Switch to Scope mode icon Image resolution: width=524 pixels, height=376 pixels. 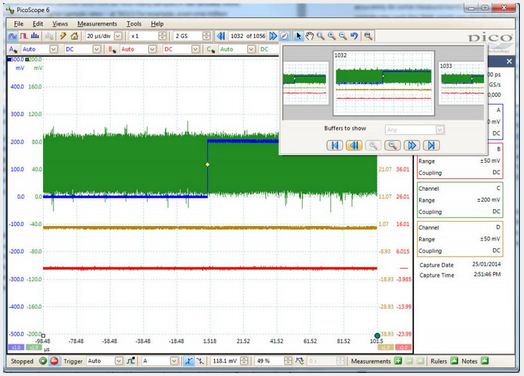[13, 36]
